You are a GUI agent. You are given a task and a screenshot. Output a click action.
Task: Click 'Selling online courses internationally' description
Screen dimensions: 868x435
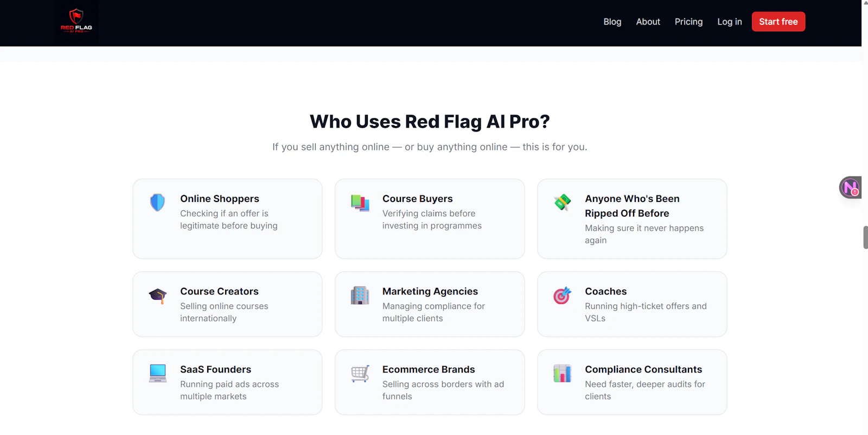pyautogui.click(x=224, y=312)
